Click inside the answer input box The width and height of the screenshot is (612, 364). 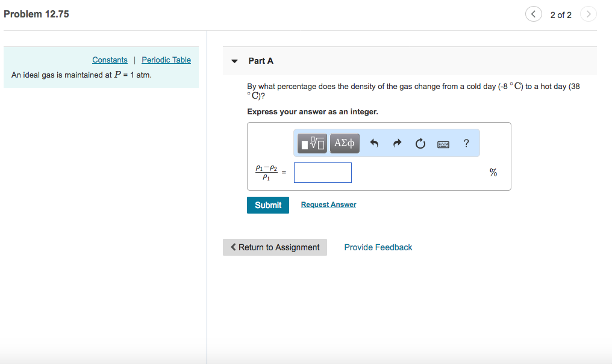click(x=322, y=173)
